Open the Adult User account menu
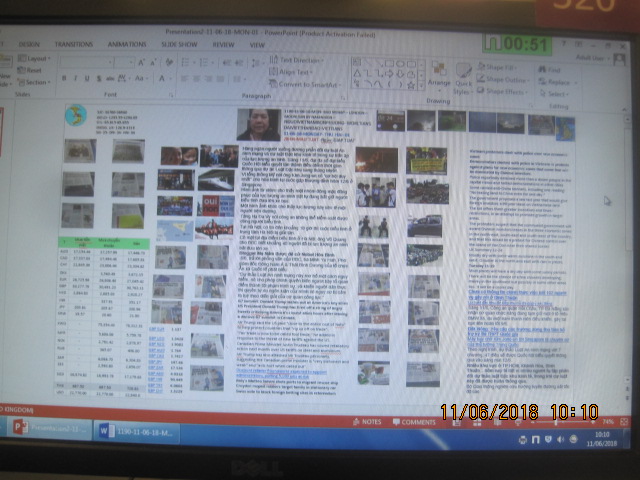640x480 pixels. pyautogui.click(x=592, y=58)
